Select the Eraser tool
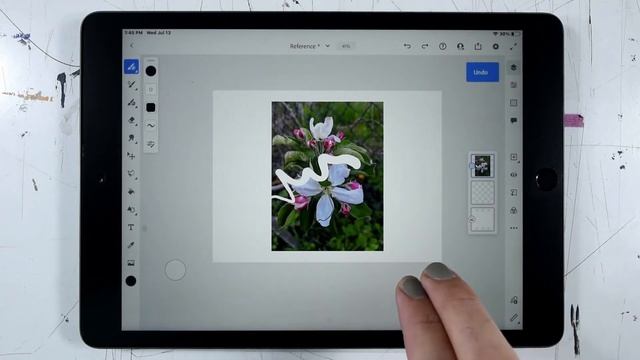Viewport: 640px width, 360px height. coord(131,120)
